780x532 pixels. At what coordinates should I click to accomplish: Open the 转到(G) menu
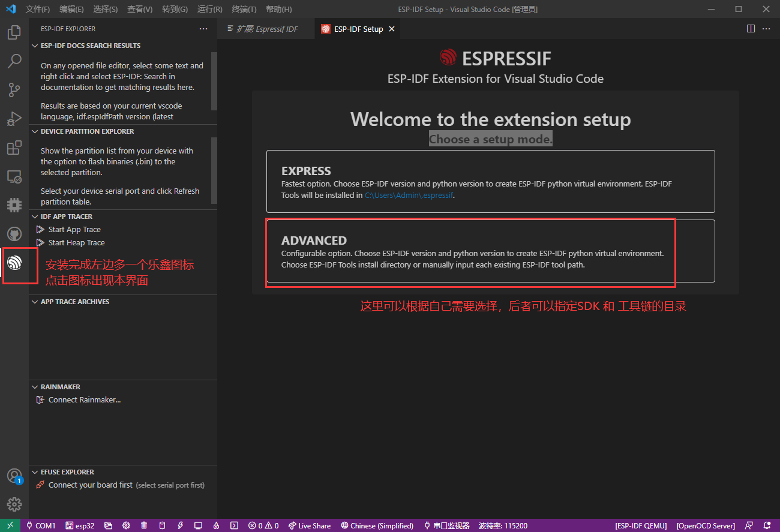tap(175, 9)
